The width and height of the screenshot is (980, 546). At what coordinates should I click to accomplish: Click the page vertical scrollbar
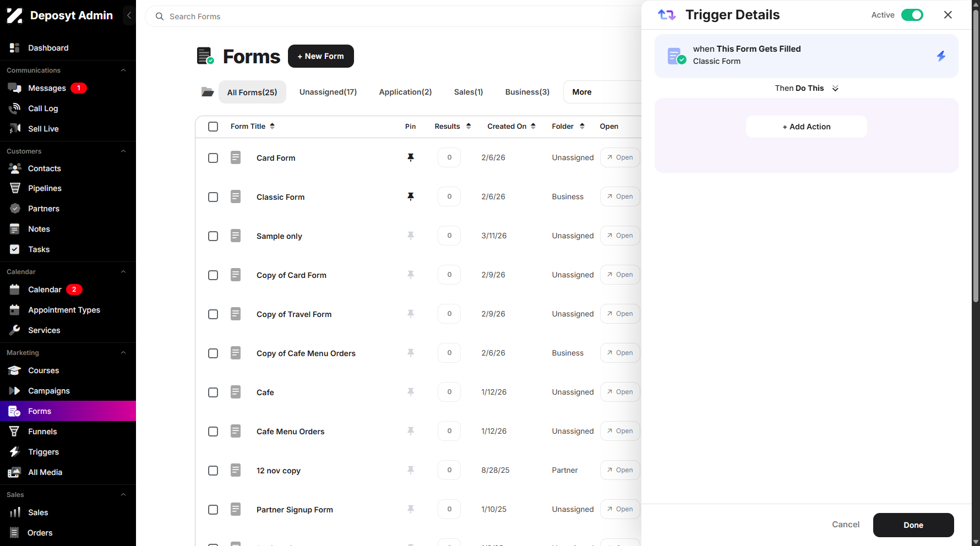click(976, 157)
